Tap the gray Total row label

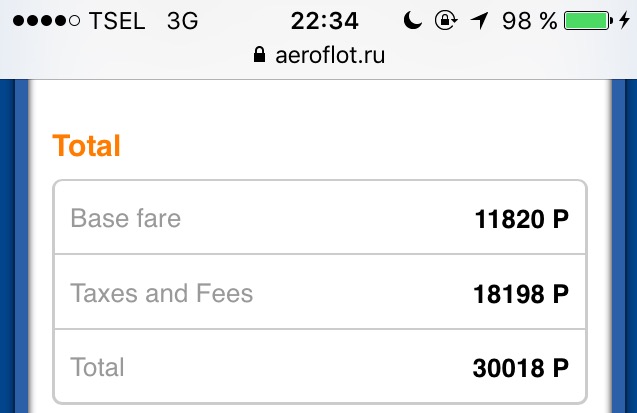pos(97,367)
